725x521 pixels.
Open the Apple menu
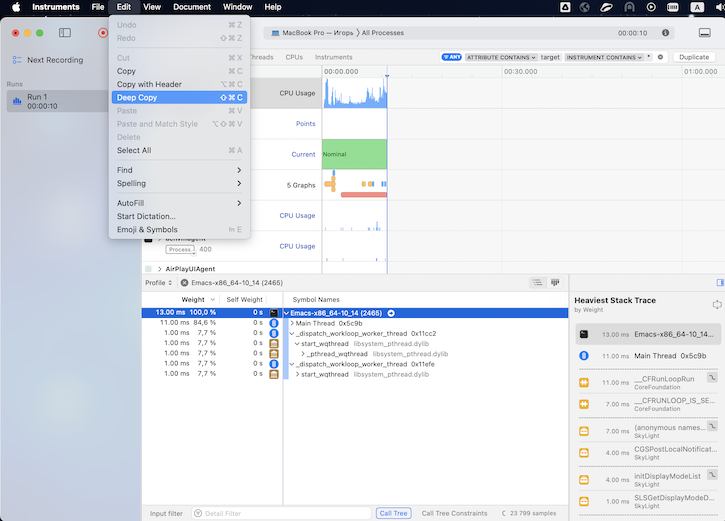click(x=16, y=7)
